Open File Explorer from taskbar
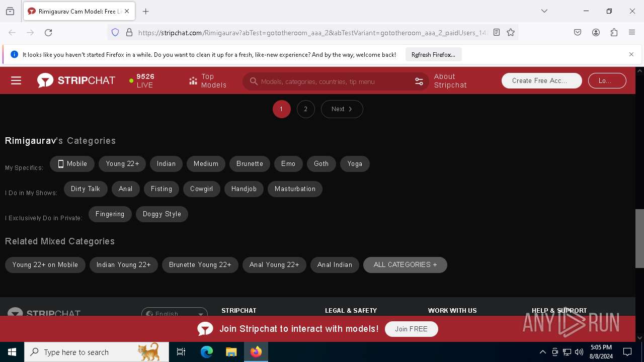The width and height of the screenshot is (644, 362). 231,352
